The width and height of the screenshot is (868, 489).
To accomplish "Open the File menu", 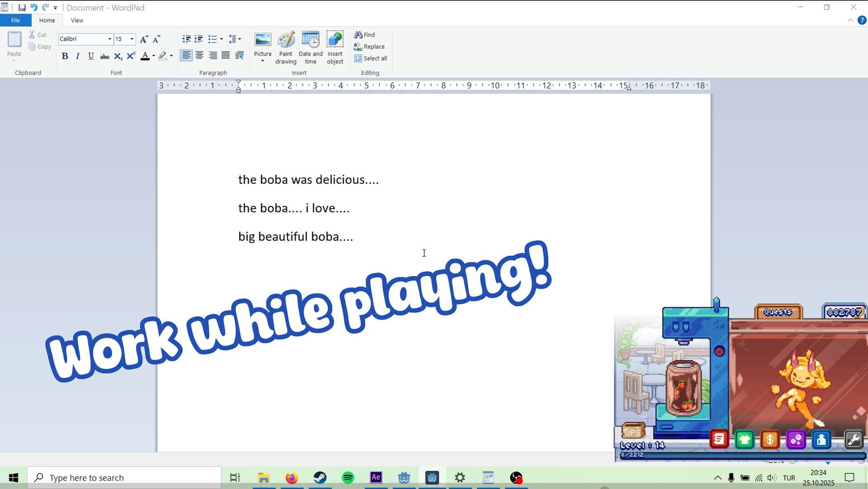I will point(15,20).
